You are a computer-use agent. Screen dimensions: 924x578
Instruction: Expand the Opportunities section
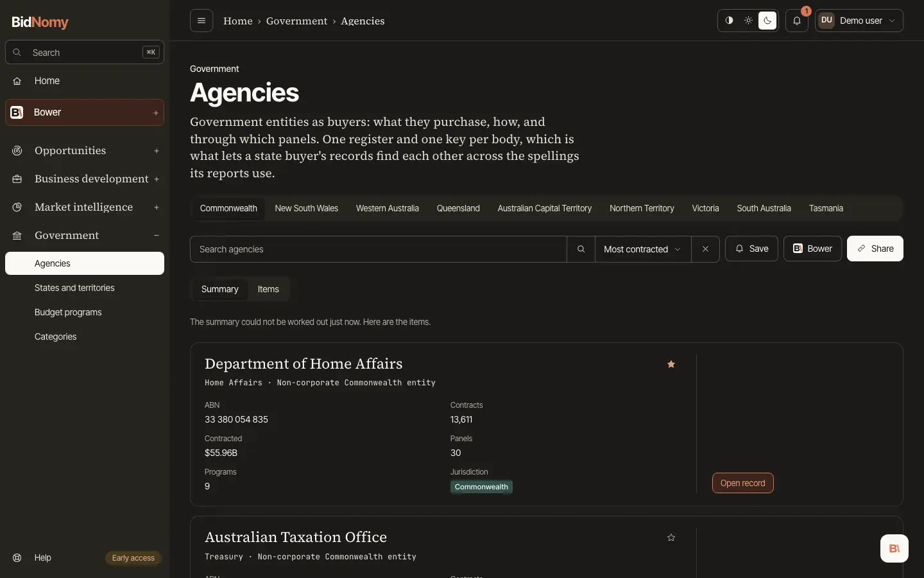tap(157, 151)
